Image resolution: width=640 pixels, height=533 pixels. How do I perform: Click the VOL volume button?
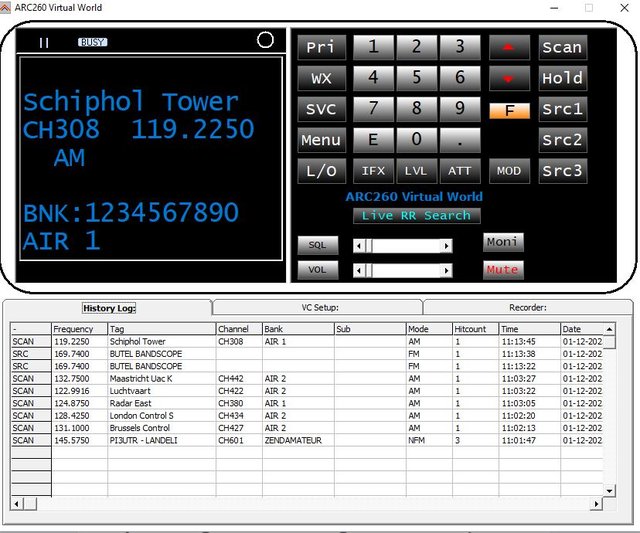pos(318,270)
